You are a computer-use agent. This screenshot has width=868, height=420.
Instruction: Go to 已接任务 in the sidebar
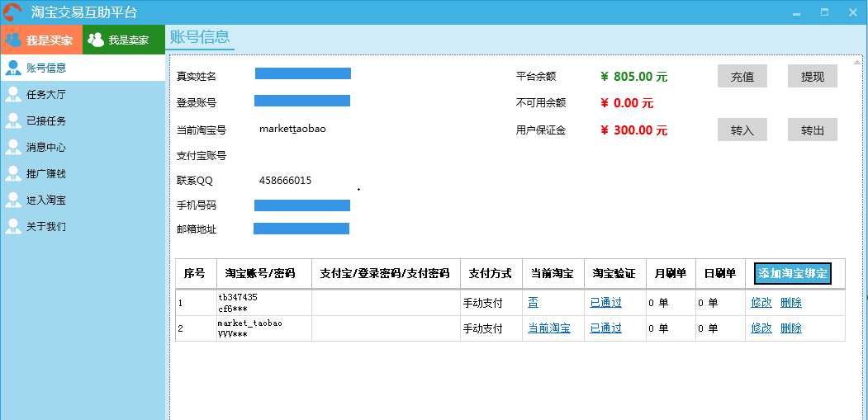click(83, 121)
